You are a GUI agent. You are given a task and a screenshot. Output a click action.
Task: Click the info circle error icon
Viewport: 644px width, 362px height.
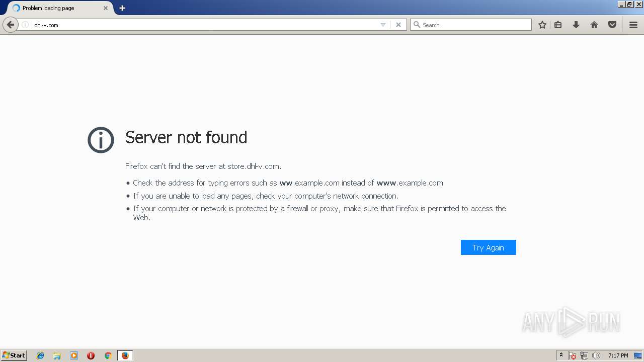tap(101, 140)
